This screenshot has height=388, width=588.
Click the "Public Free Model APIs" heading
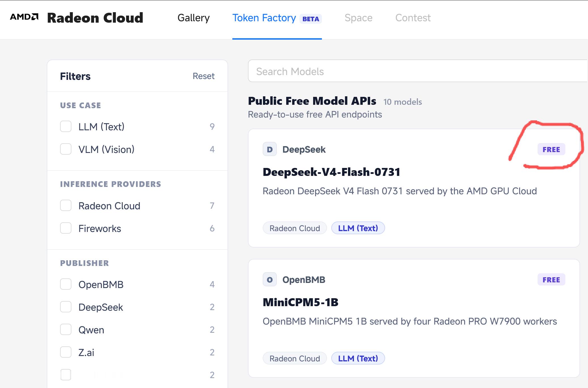(312, 101)
